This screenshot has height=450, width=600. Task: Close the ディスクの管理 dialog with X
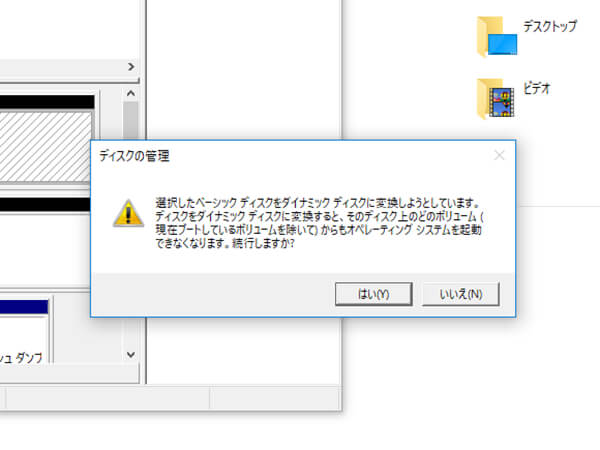coord(499,155)
